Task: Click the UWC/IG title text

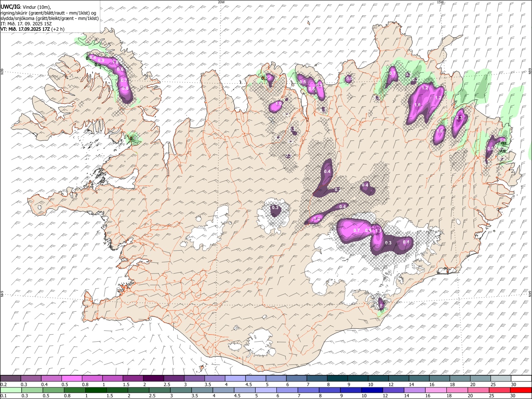Action: (x=10, y=7)
